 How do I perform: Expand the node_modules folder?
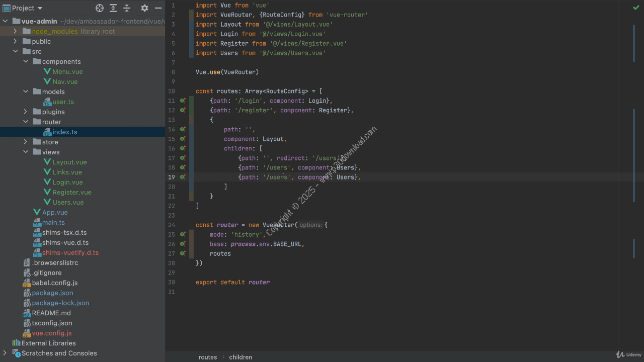(15, 31)
